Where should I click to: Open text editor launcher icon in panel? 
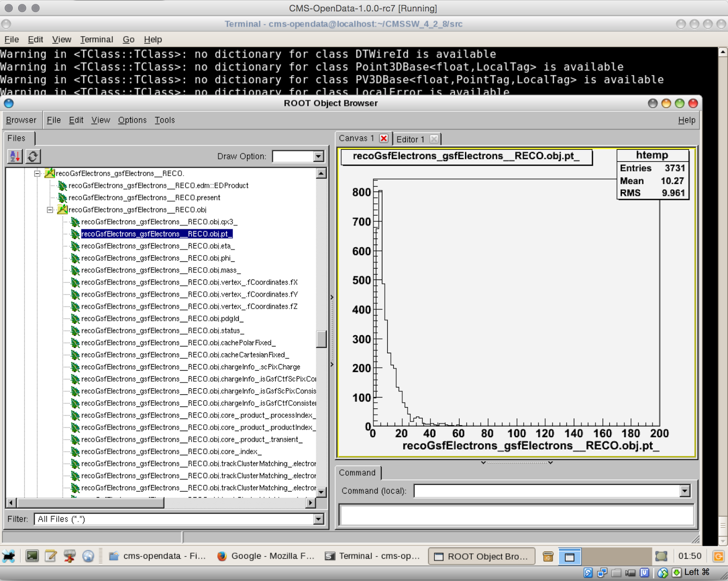(51, 556)
